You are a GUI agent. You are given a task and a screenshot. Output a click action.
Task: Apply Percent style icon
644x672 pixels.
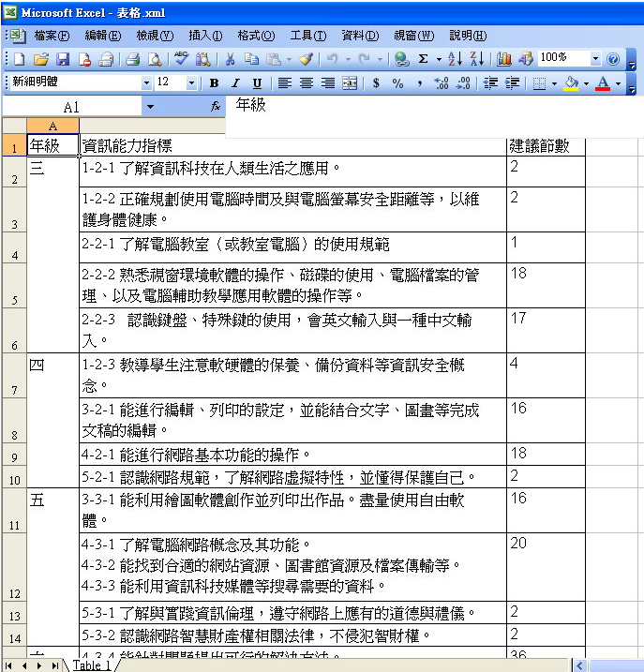point(397,82)
